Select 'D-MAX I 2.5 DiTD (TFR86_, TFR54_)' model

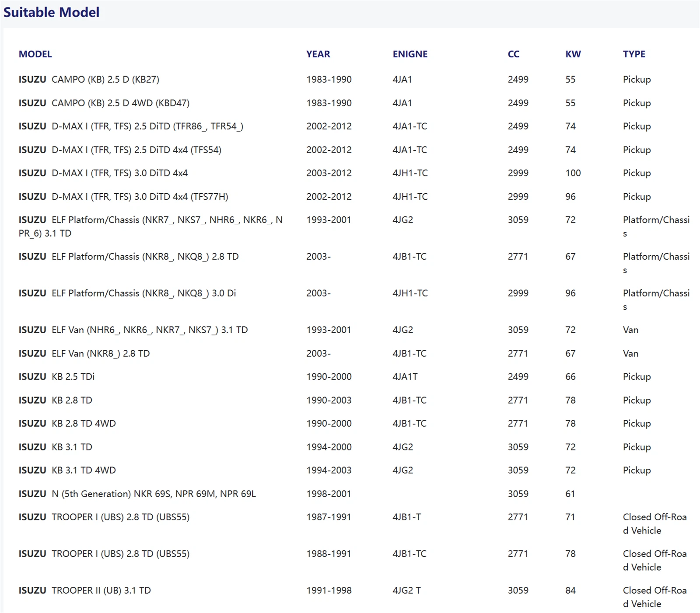click(131, 126)
